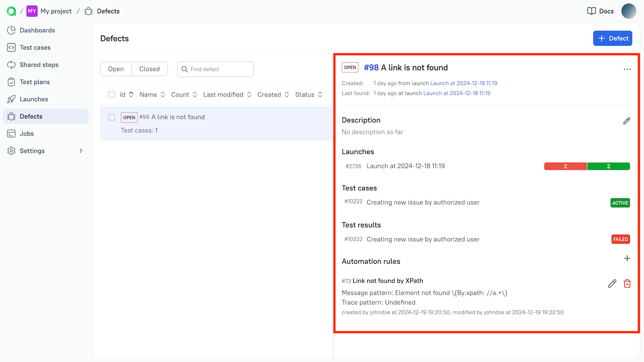Open Launches in the sidebar

[x=34, y=99]
